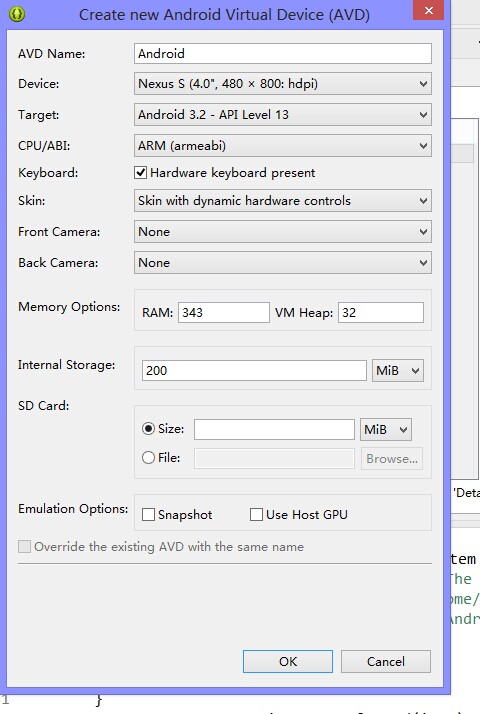This screenshot has height=714, width=480.
Task: Open SD Card size MiB unit dropdown
Action: (386, 429)
